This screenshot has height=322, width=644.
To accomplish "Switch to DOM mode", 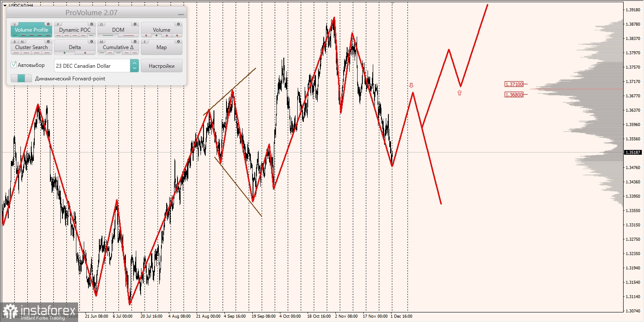I will pos(118,30).
